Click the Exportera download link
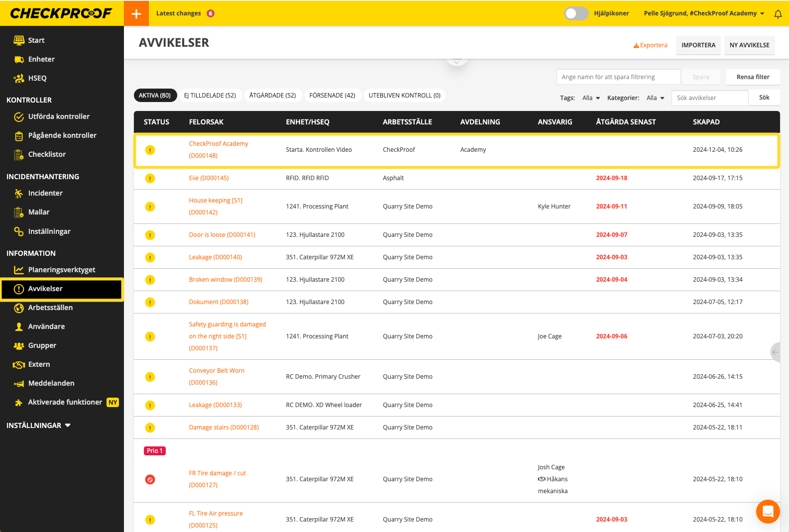 point(650,45)
